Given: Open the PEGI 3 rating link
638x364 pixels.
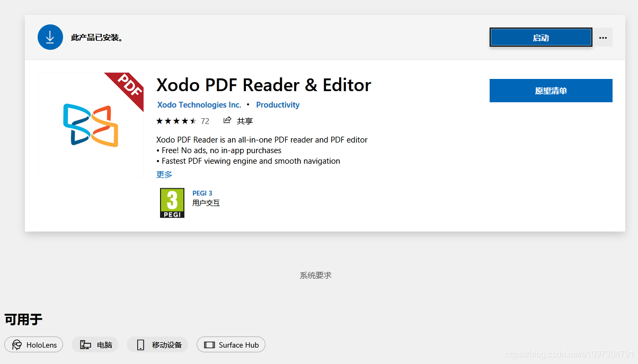Looking at the screenshot, I should [x=202, y=193].
